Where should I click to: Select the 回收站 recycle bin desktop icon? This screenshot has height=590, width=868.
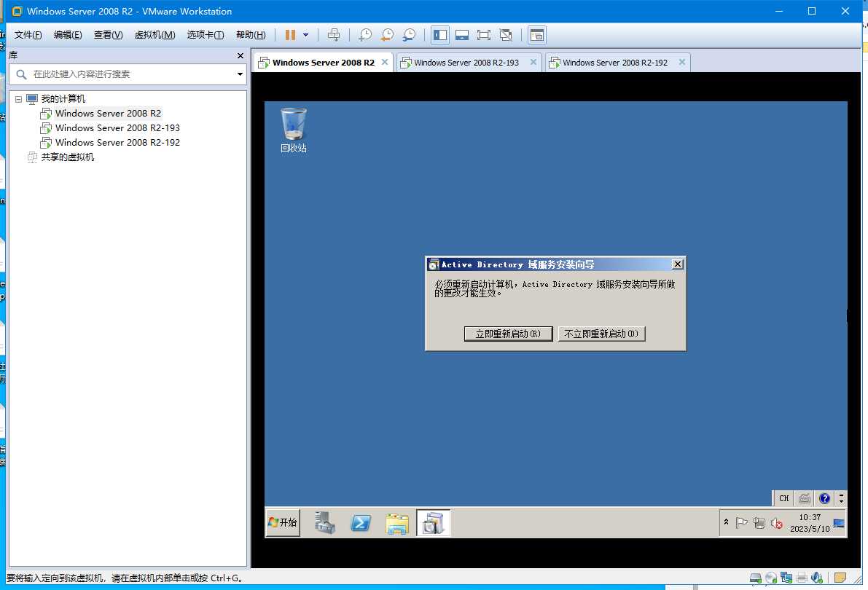(x=294, y=130)
